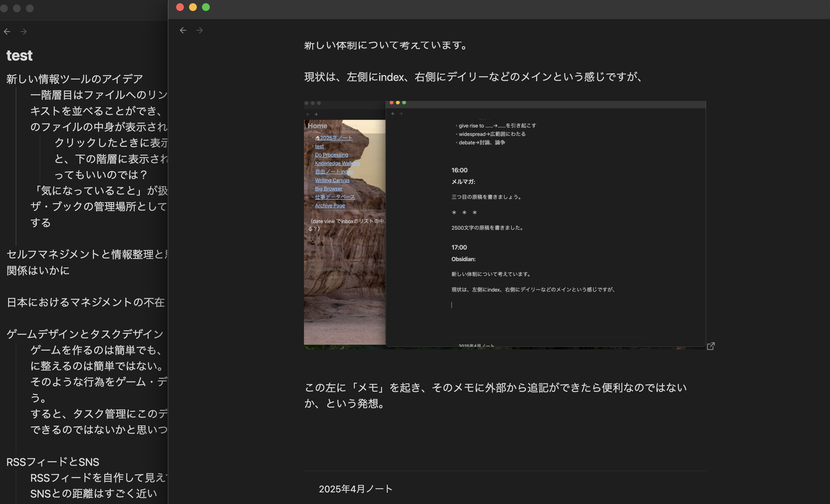Viewport: 830px width, 504px height.
Task: Open the 仕事データベース link
Action: coord(335,197)
